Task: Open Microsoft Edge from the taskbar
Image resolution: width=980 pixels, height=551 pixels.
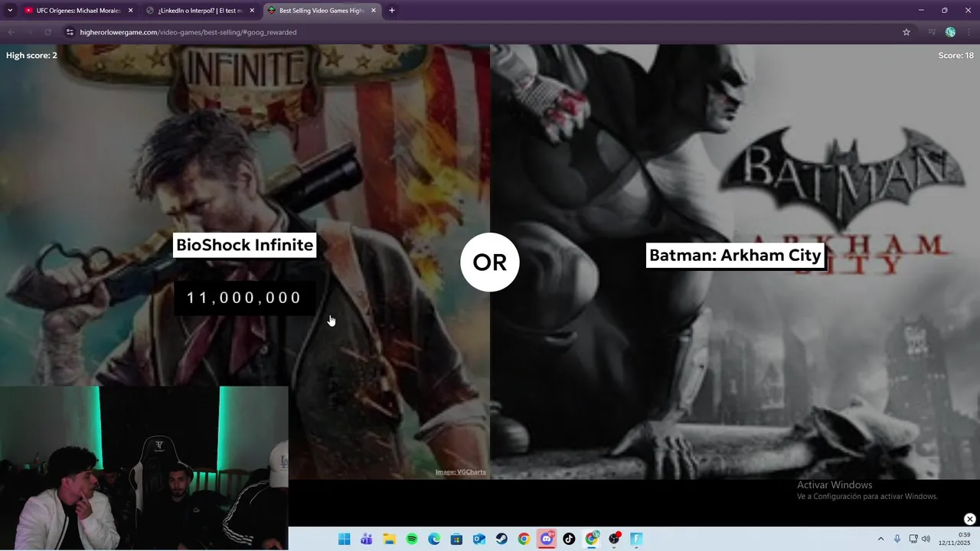Action: 434,539
